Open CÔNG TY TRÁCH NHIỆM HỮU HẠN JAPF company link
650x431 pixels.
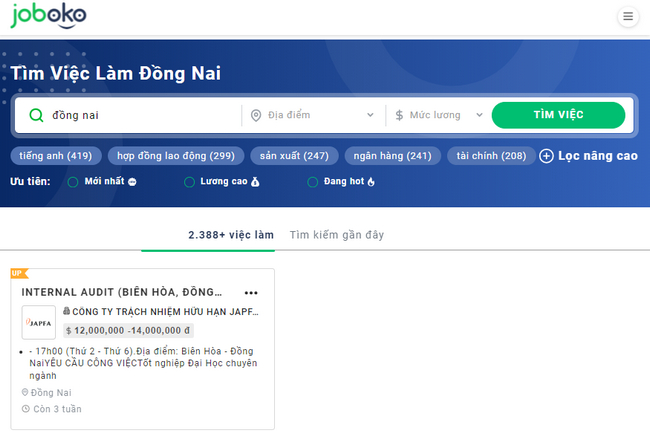coord(165,312)
